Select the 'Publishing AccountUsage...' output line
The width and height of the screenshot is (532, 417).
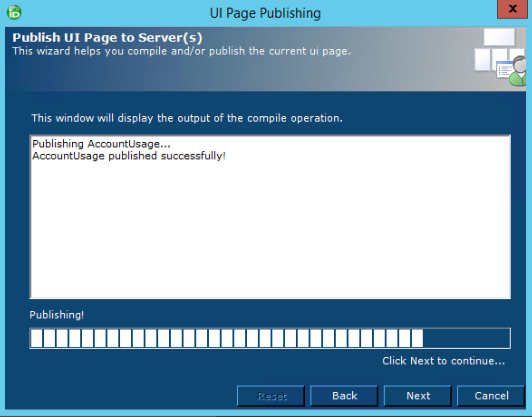click(101, 144)
